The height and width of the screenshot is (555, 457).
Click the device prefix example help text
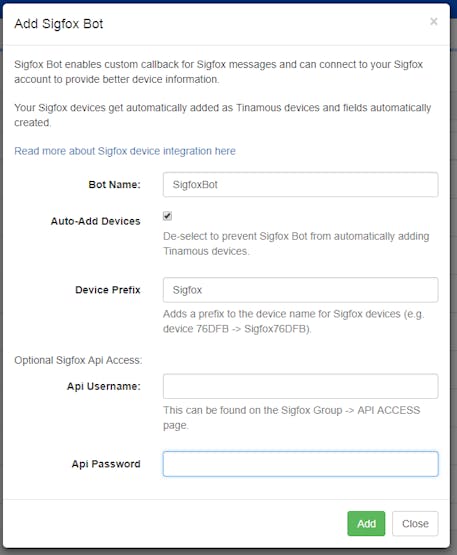(x=293, y=321)
